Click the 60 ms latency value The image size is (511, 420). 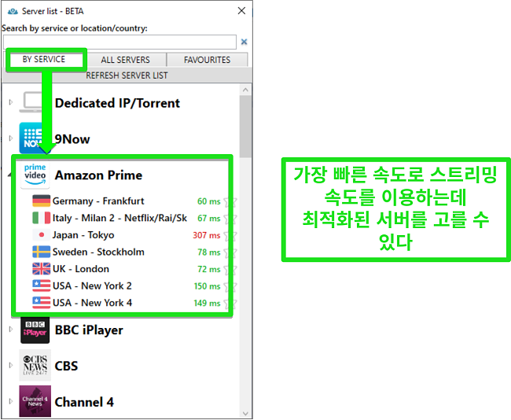(209, 201)
